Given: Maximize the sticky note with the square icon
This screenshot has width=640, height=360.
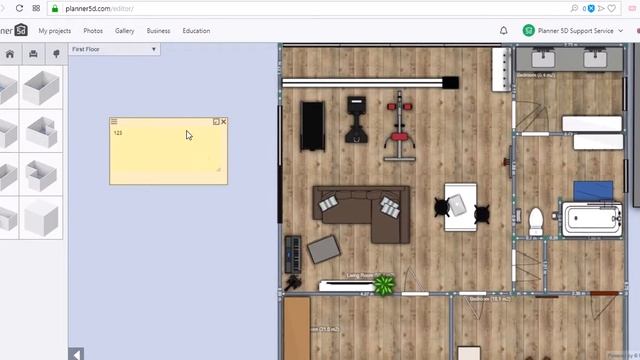Looking at the screenshot, I should (x=216, y=122).
